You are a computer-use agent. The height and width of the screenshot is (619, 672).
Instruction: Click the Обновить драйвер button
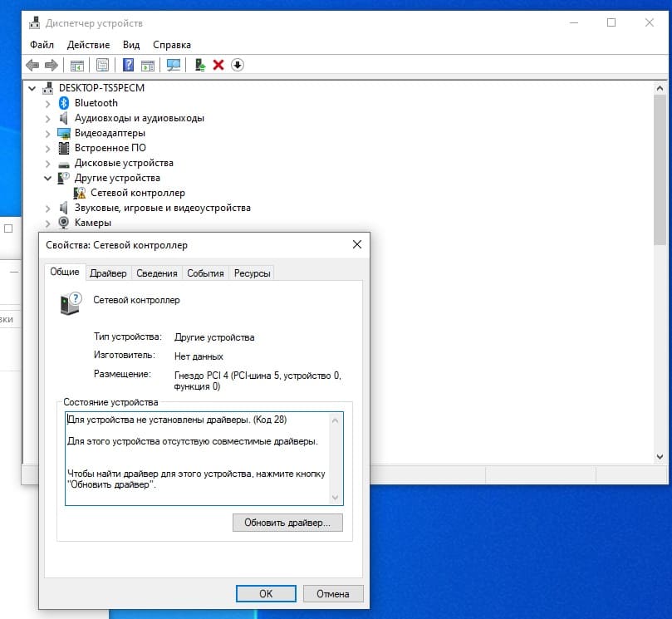click(287, 523)
